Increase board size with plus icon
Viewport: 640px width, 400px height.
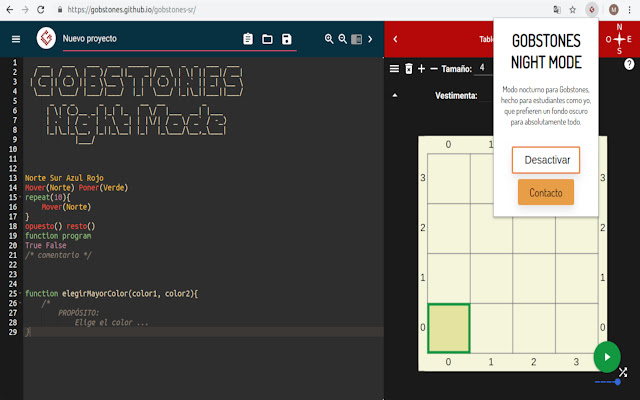[422, 69]
